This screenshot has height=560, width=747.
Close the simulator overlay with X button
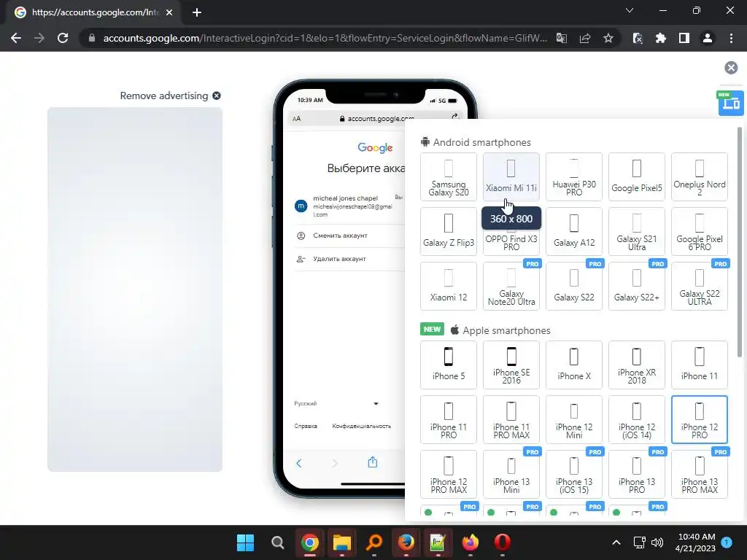click(x=731, y=68)
